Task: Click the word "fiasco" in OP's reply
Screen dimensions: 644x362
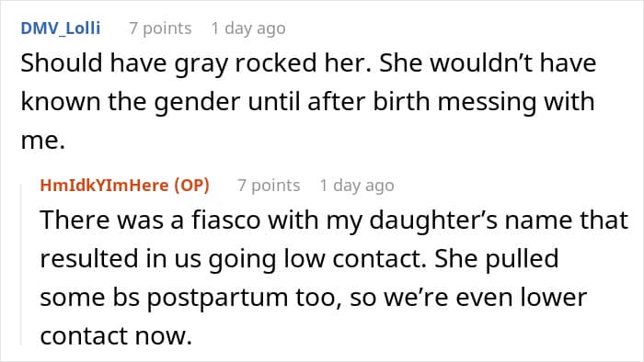Action: coord(226,220)
